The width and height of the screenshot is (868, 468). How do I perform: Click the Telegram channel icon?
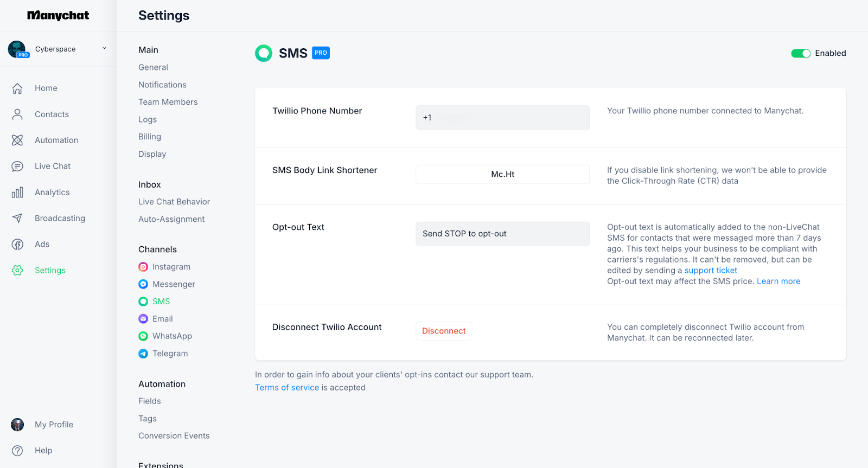143,354
